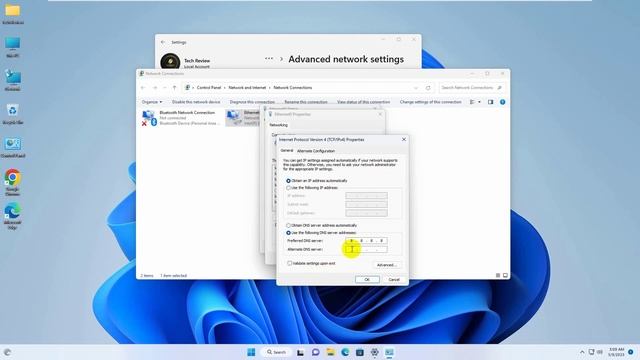Open Control Panel desktop shortcut

click(13, 148)
